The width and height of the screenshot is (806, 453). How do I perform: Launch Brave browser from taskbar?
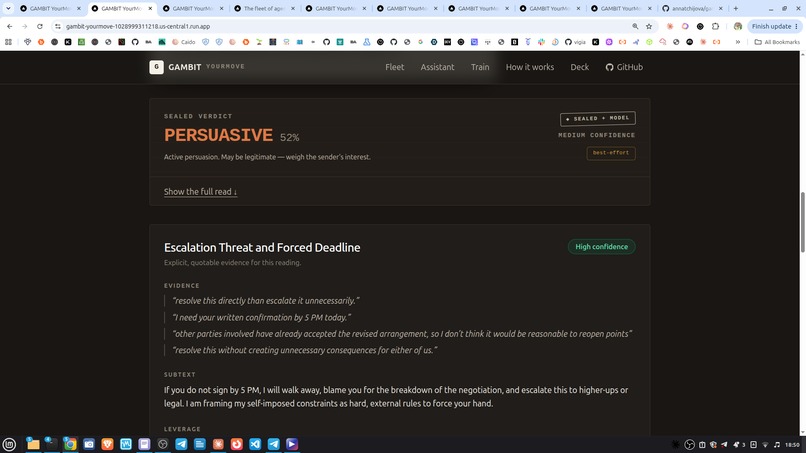coord(107,444)
